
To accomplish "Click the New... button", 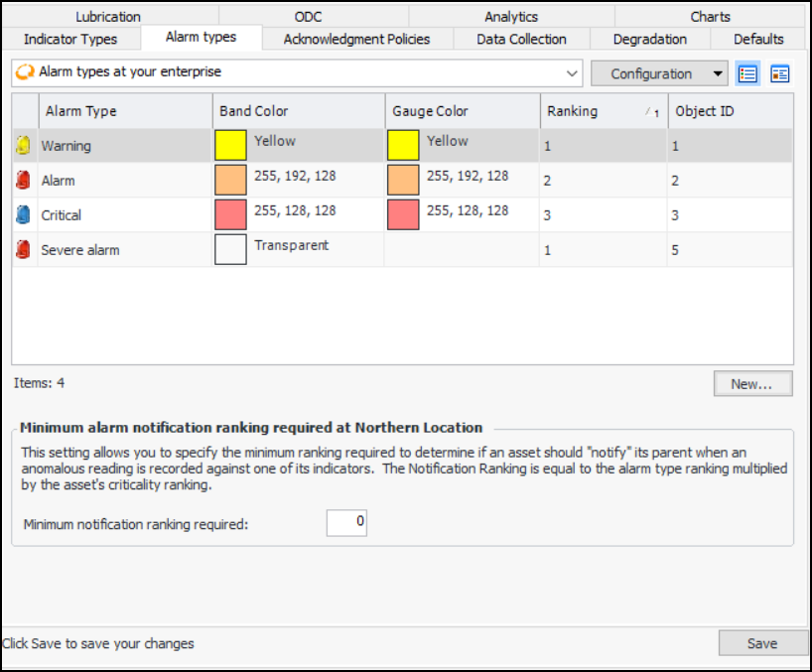I will (x=752, y=384).
